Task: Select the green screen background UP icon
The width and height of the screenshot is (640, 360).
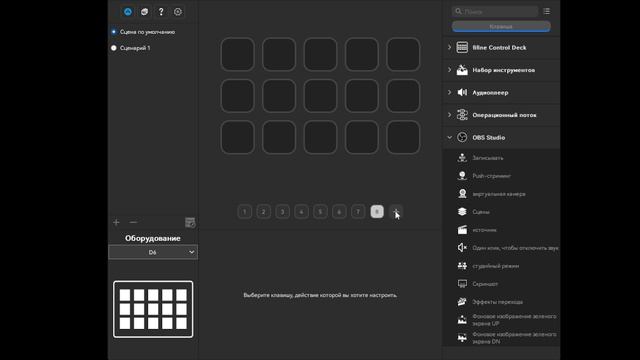Action: coord(462,320)
